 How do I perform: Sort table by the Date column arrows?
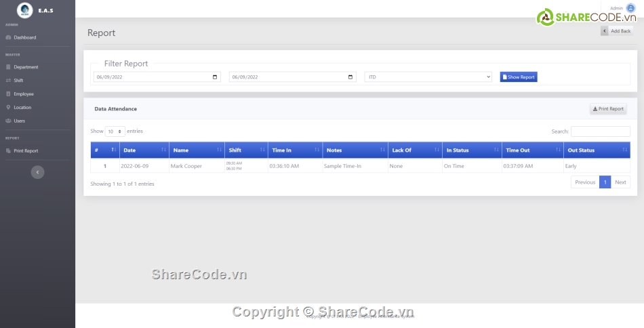(163, 150)
